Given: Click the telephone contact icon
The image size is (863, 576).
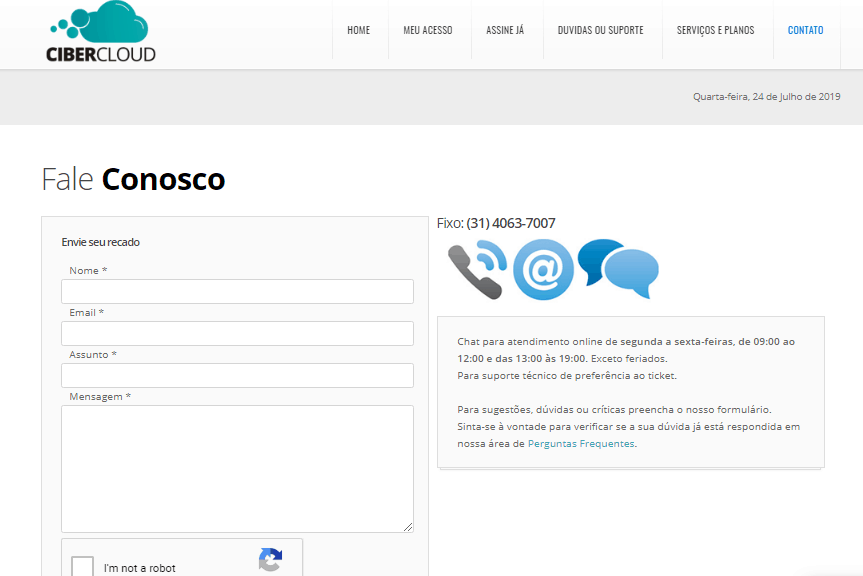Looking at the screenshot, I should tap(477, 270).
